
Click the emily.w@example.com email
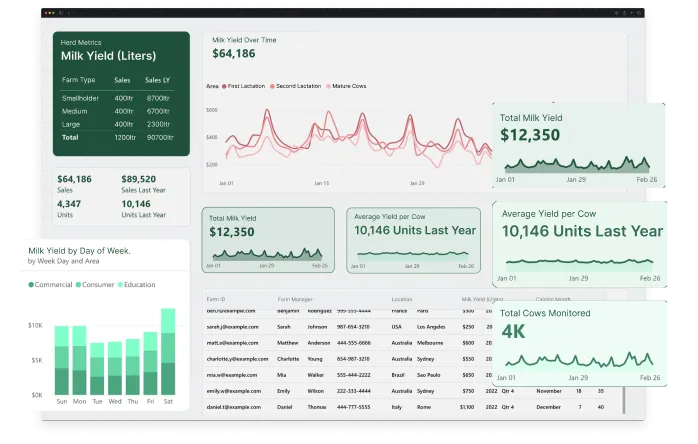pos(231,390)
